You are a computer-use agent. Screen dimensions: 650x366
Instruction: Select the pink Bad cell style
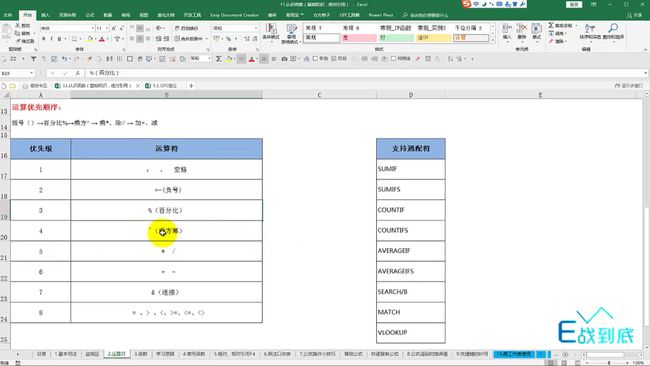pos(359,38)
